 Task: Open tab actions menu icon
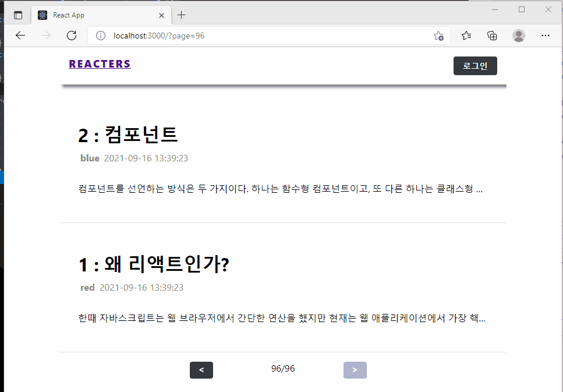[18, 15]
